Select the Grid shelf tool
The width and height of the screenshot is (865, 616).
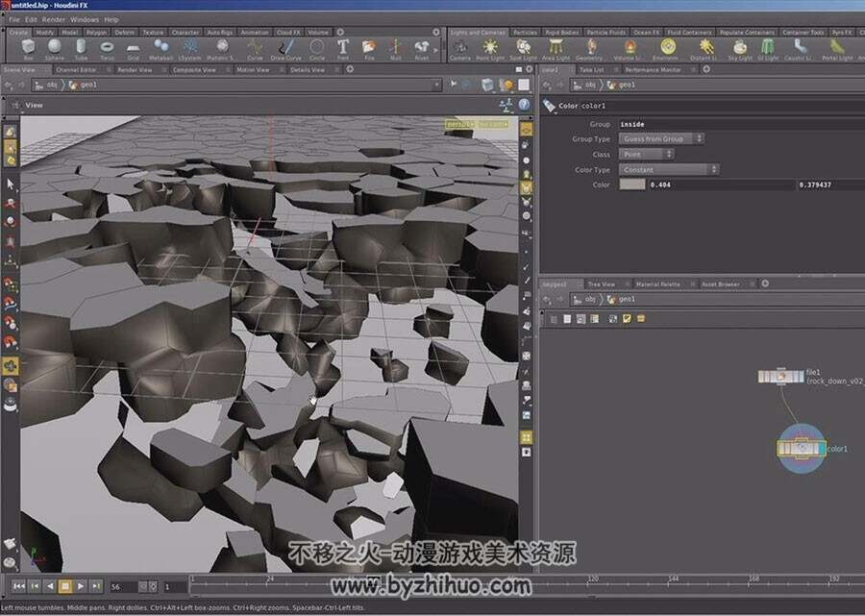tap(133, 49)
